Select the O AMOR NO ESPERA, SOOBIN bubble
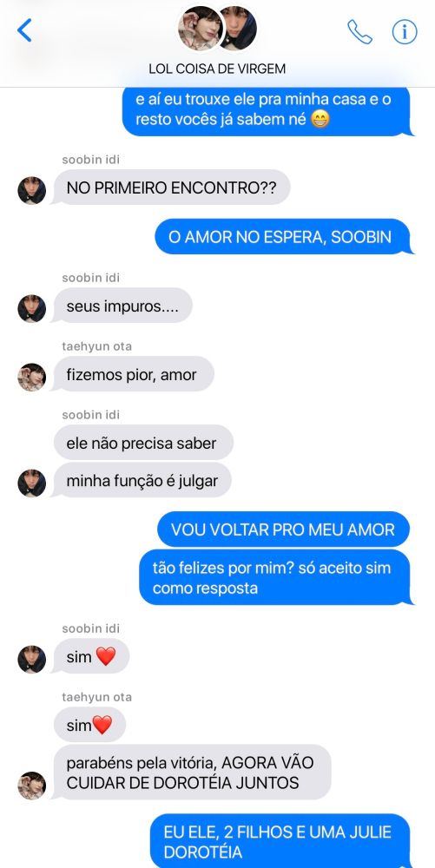 pos(283,237)
